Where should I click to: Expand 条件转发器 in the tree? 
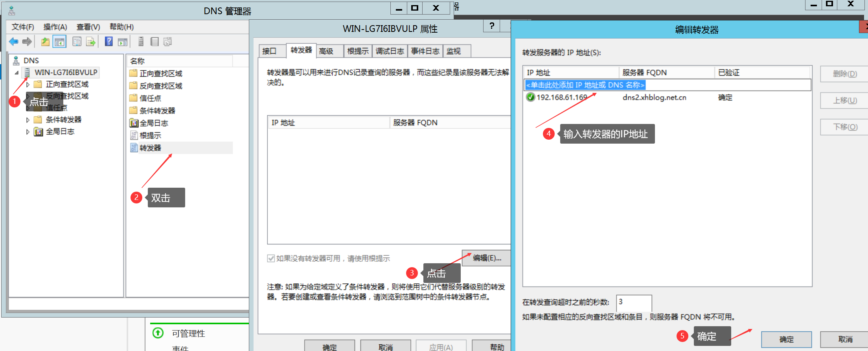pyautogui.click(x=28, y=120)
